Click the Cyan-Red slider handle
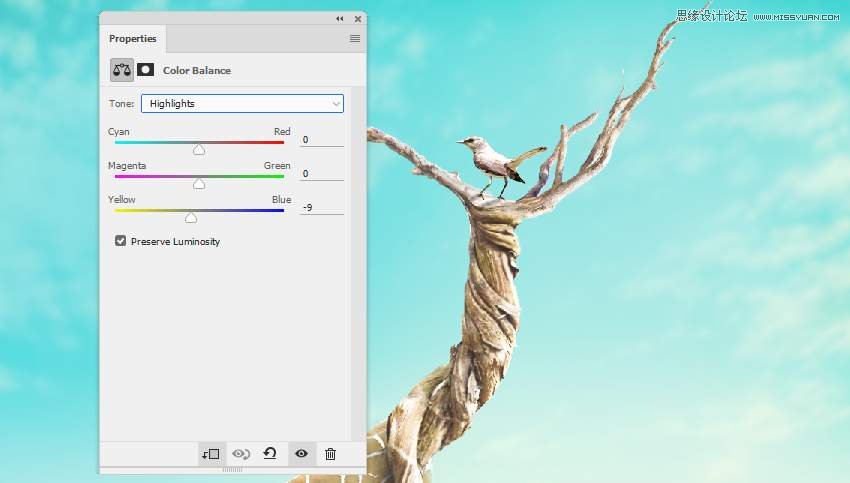 click(199, 150)
